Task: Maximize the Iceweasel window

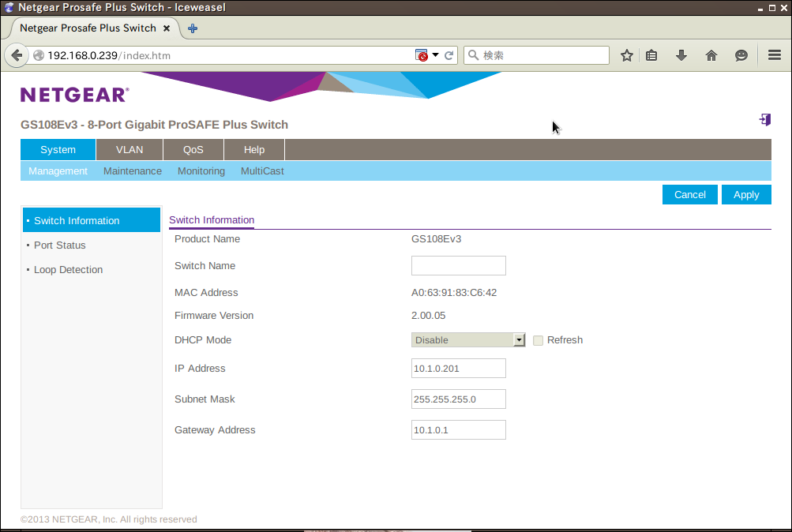Action: (x=771, y=8)
